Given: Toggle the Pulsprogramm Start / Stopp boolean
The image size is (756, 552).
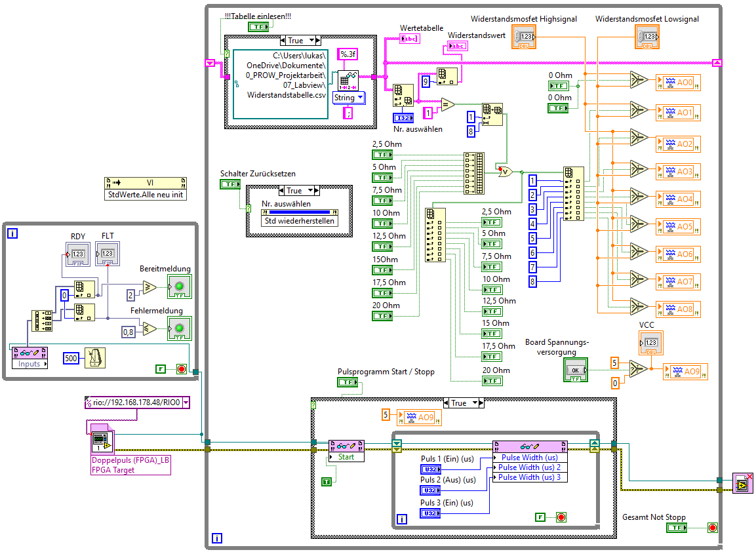Looking at the screenshot, I should tap(348, 382).
